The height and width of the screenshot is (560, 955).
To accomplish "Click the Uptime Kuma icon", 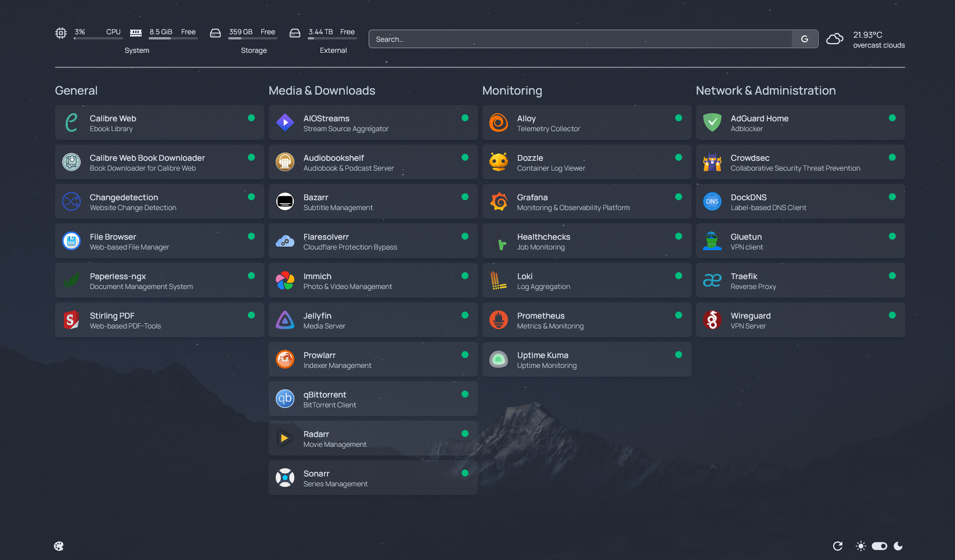I will pyautogui.click(x=499, y=359).
